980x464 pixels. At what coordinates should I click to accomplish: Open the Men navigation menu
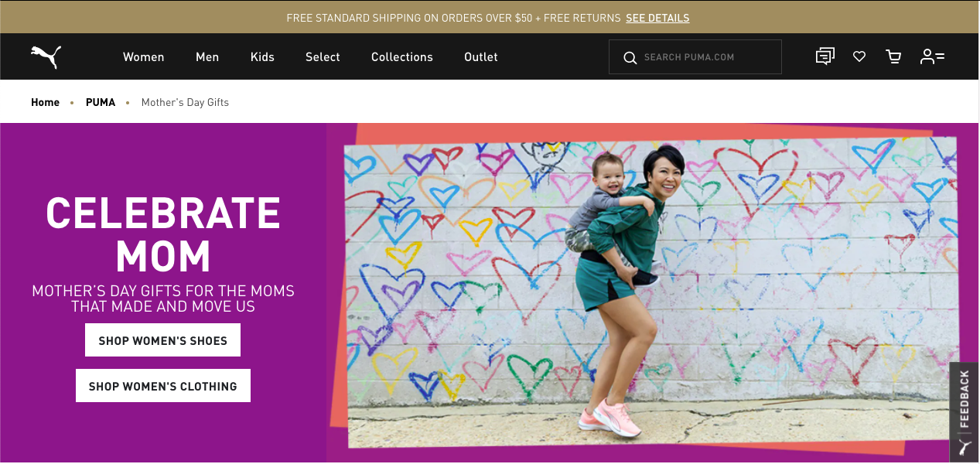207,56
